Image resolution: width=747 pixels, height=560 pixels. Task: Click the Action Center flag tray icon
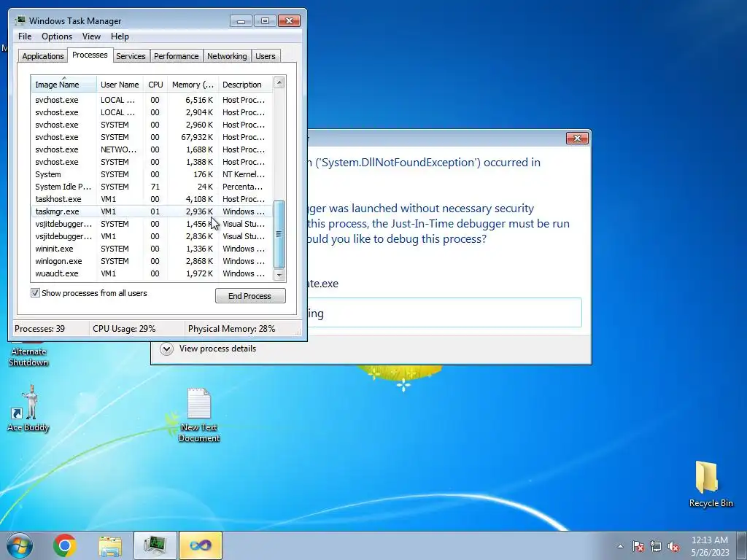point(638,546)
